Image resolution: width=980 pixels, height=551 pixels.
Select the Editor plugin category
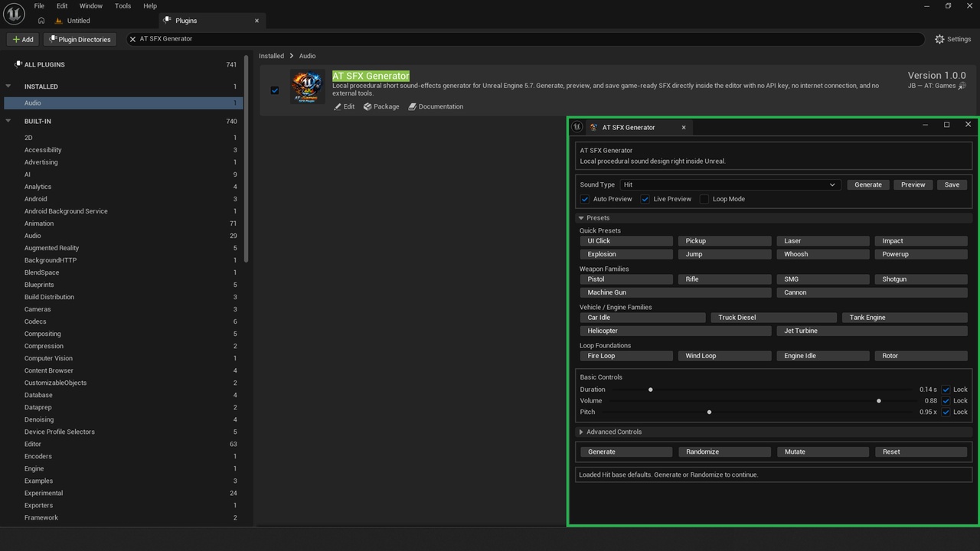point(122,444)
